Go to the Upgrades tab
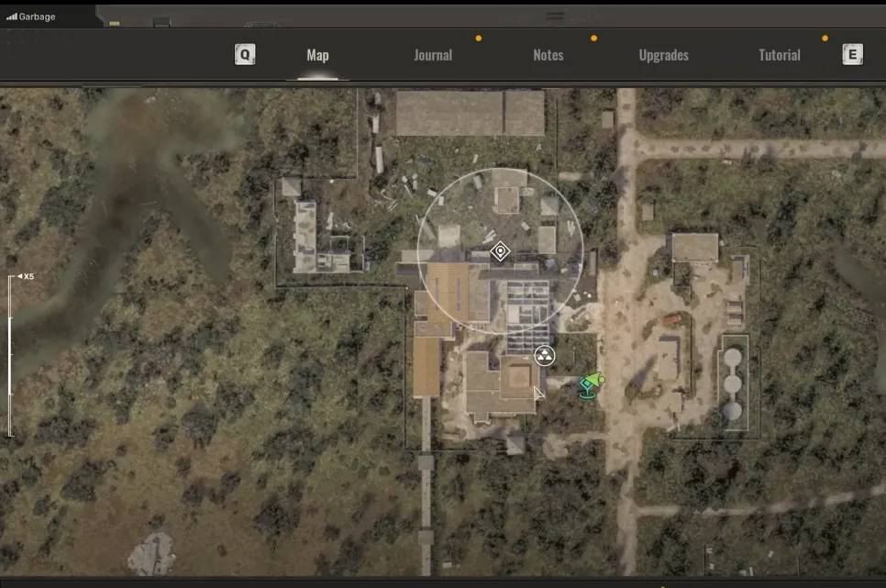The height and width of the screenshot is (588, 886). tap(663, 55)
